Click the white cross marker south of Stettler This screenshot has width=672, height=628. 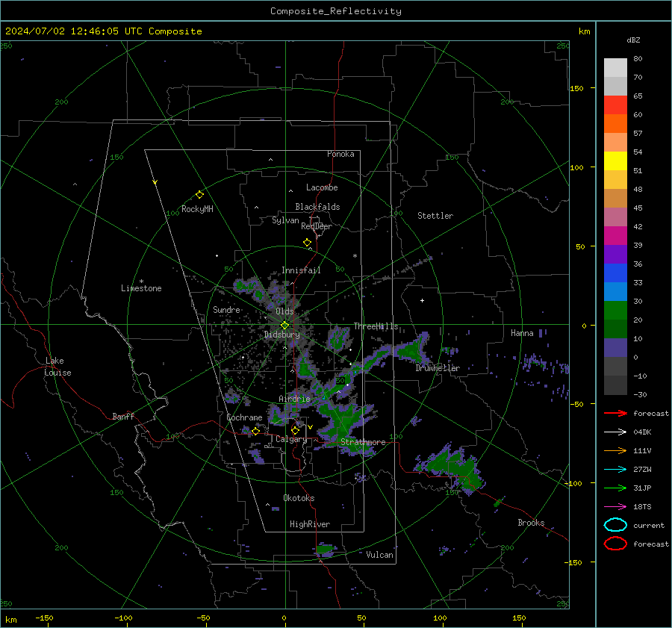pyautogui.click(x=422, y=300)
